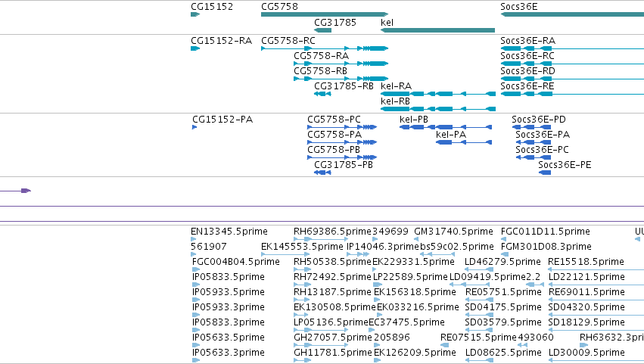Select transcript CG5758-RB
644x364 pixels.
(320, 71)
